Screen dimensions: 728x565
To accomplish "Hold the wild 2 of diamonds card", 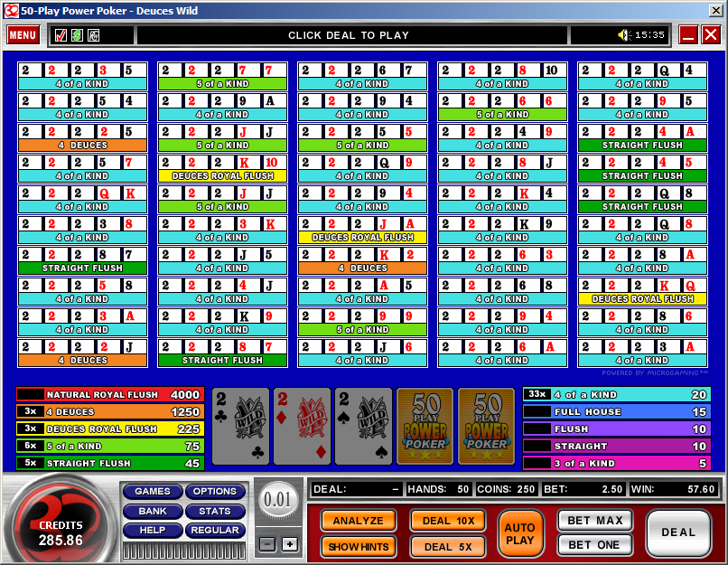I will pos(302,426).
